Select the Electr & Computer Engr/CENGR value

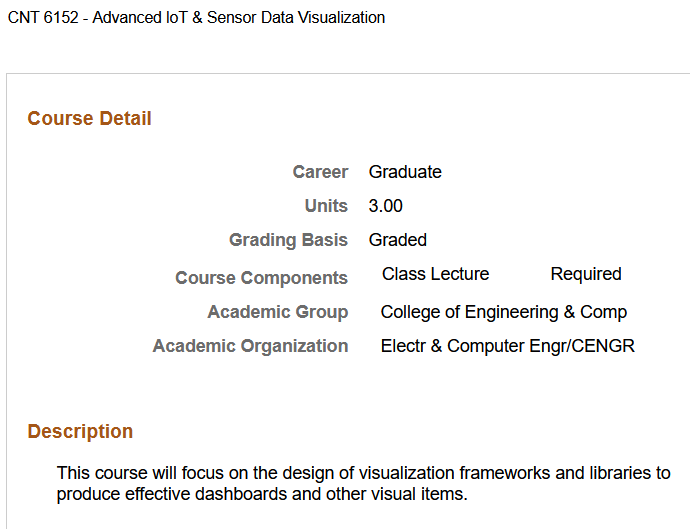coord(507,346)
